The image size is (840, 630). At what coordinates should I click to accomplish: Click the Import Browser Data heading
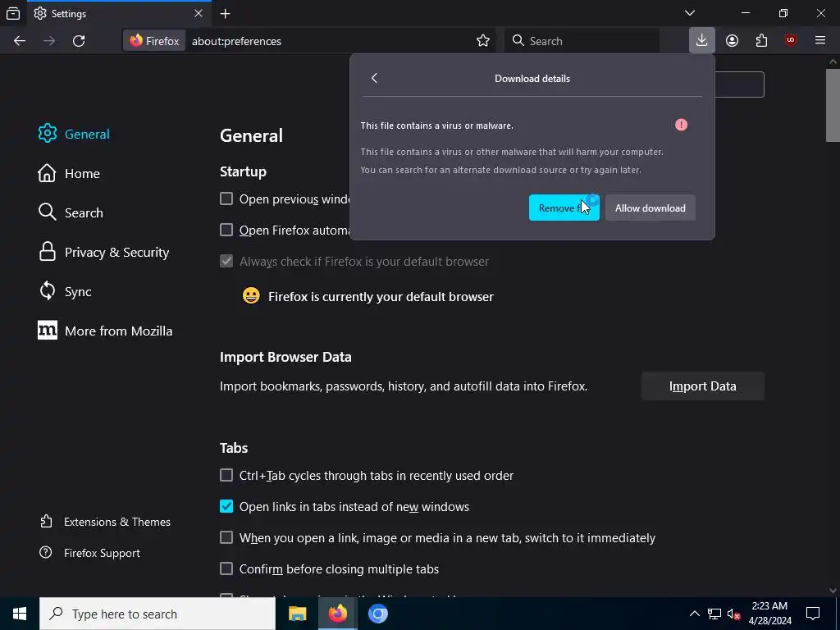(285, 358)
